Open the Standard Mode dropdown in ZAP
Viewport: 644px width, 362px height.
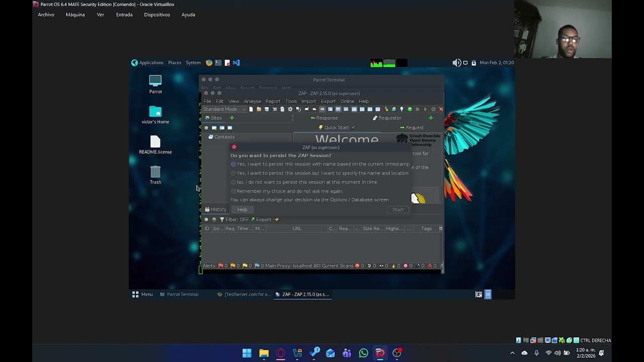coord(224,109)
